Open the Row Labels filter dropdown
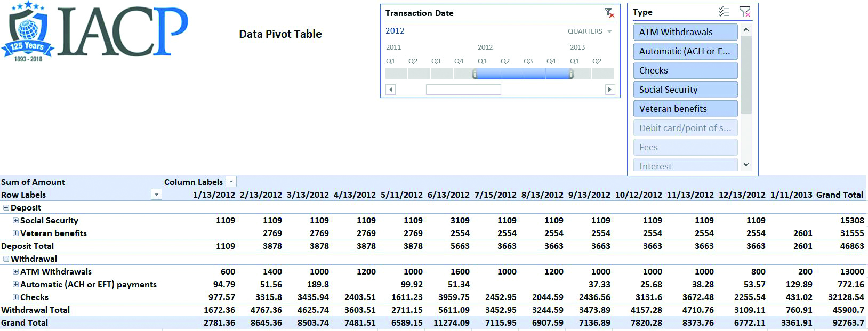Image resolution: width=868 pixels, height=331 pixels. pyautogui.click(x=156, y=195)
